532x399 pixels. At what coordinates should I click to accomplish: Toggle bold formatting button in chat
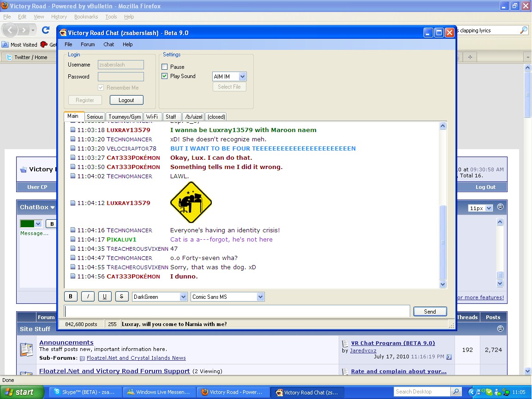click(x=71, y=296)
